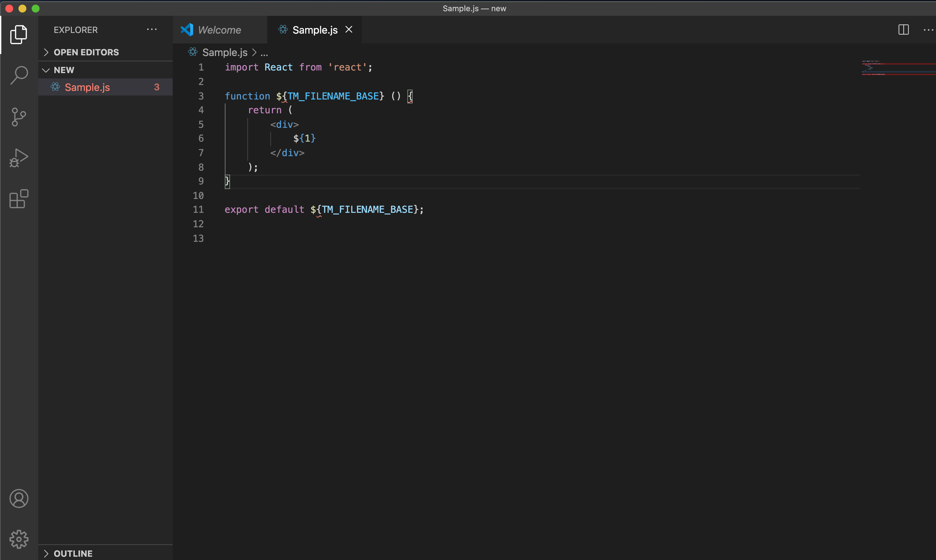Open the Explorer view in activity bar

(18, 35)
